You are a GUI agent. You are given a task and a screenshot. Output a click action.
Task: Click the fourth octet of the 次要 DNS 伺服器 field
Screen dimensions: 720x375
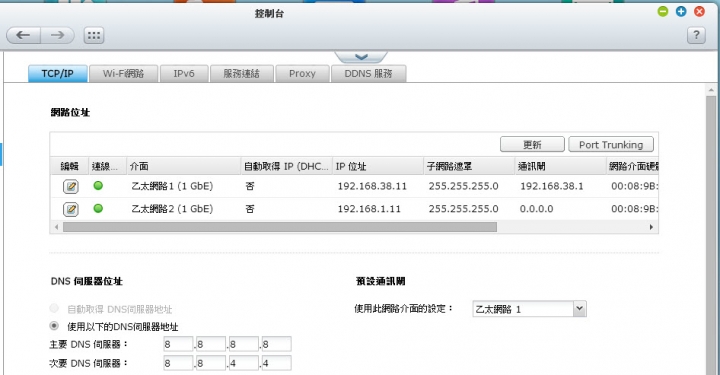276,363
